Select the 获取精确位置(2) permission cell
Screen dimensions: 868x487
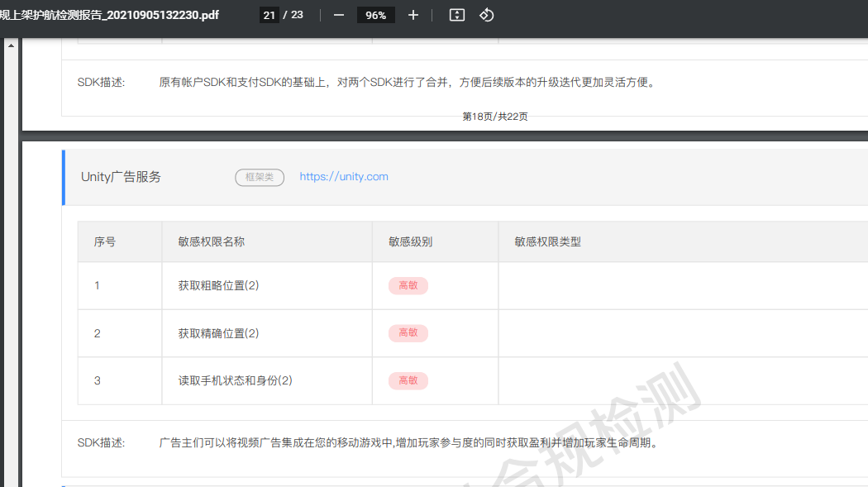coord(219,333)
